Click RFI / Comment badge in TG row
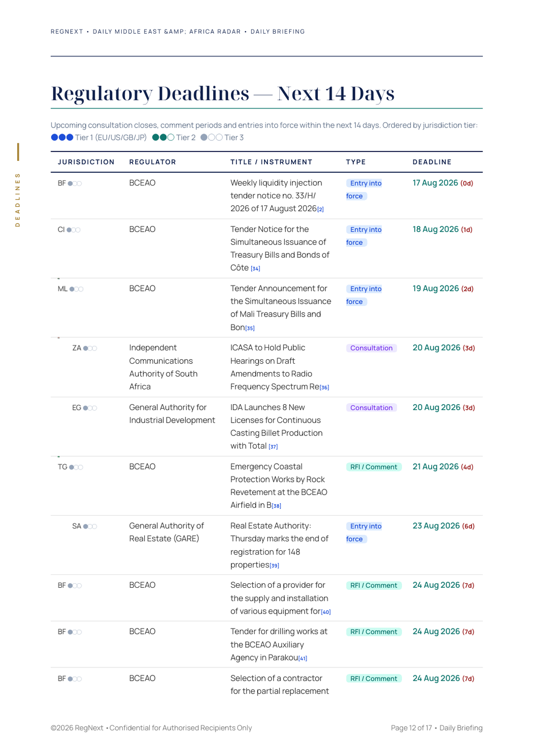 coord(374,467)
